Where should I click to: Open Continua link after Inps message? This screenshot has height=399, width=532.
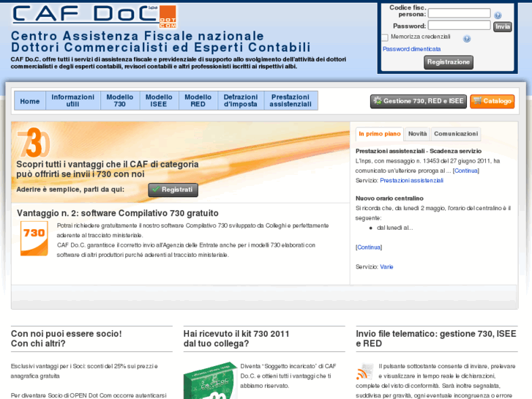click(x=466, y=171)
